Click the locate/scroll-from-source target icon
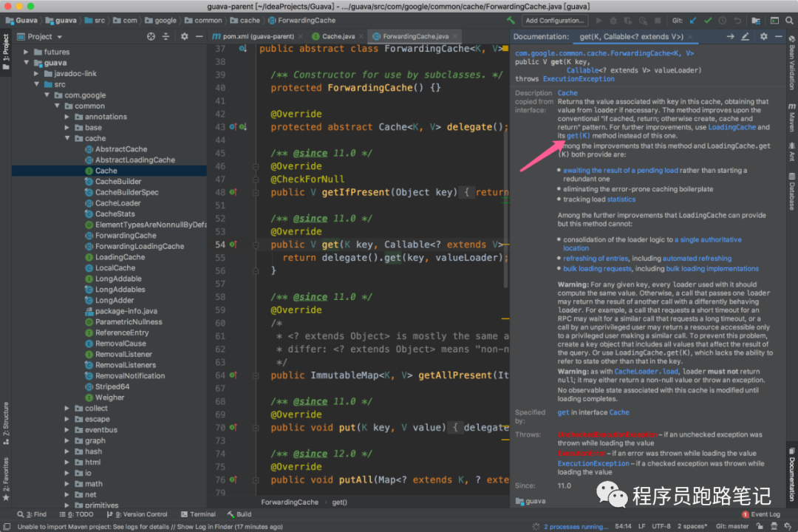Image resolution: width=798 pixels, height=532 pixels. click(x=151, y=36)
